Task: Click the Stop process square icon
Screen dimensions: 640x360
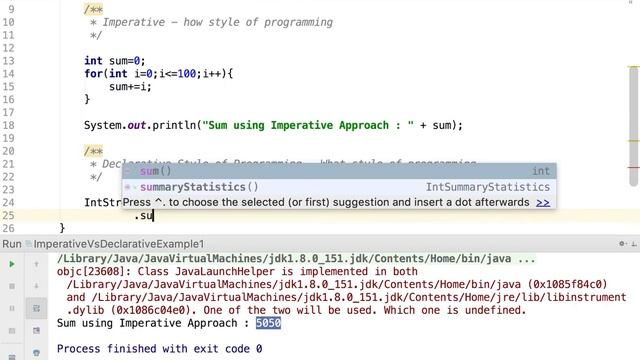Action: point(12,286)
